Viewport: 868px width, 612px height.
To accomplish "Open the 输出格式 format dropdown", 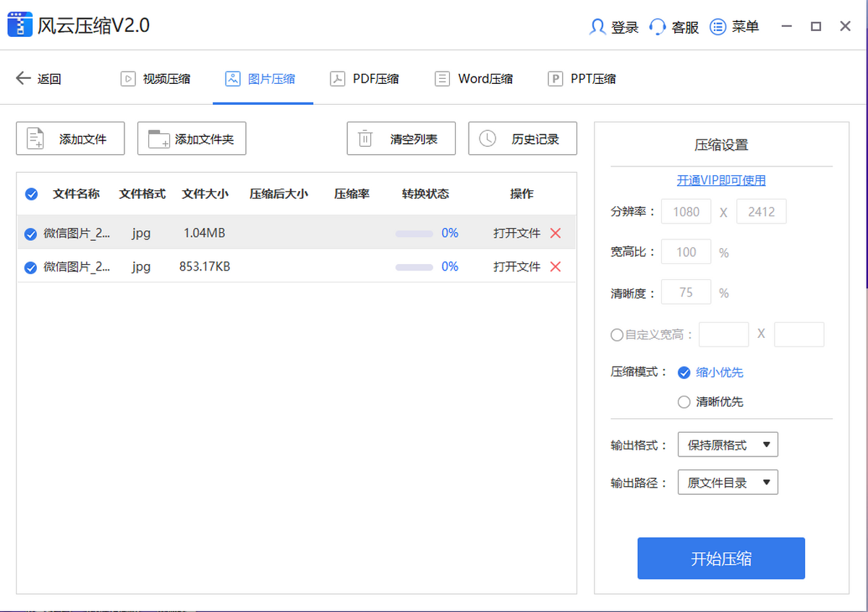I will [x=727, y=444].
